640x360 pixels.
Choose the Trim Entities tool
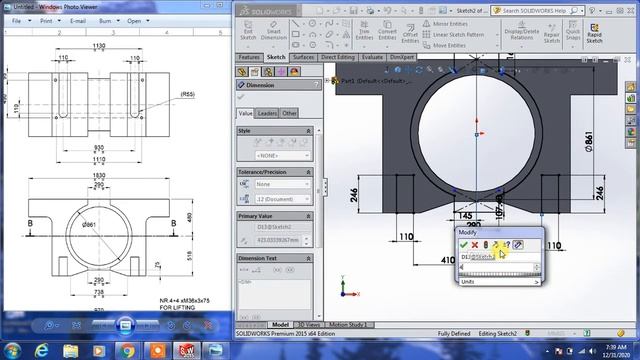[364, 31]
